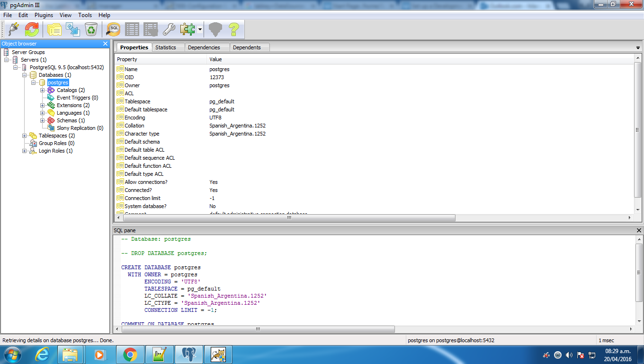Click the Chrome icon in the taskbar
This screenshot has height=364, width=644.
tap(130, 354)
